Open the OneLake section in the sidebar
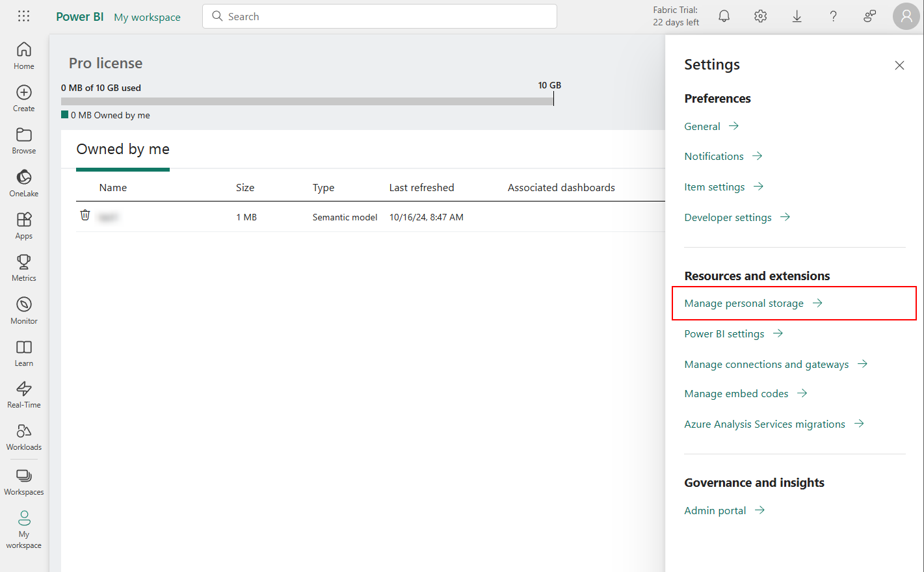This screenshot has height=572, width=924. coord(23,180)
